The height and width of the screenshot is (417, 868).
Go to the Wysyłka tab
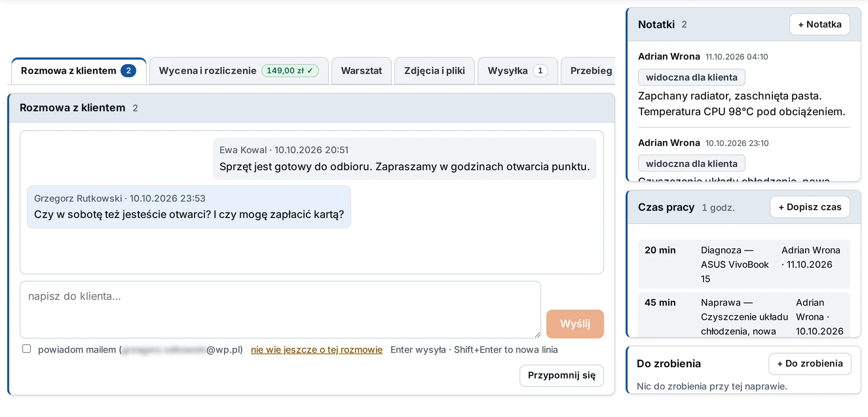click(x=517, y=71)
